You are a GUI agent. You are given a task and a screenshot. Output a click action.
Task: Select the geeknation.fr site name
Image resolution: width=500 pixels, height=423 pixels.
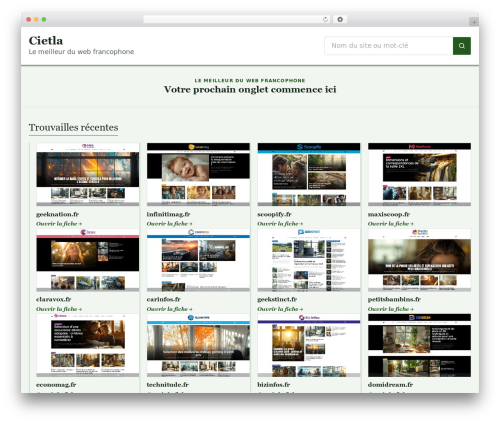click(x=57, y=214)
